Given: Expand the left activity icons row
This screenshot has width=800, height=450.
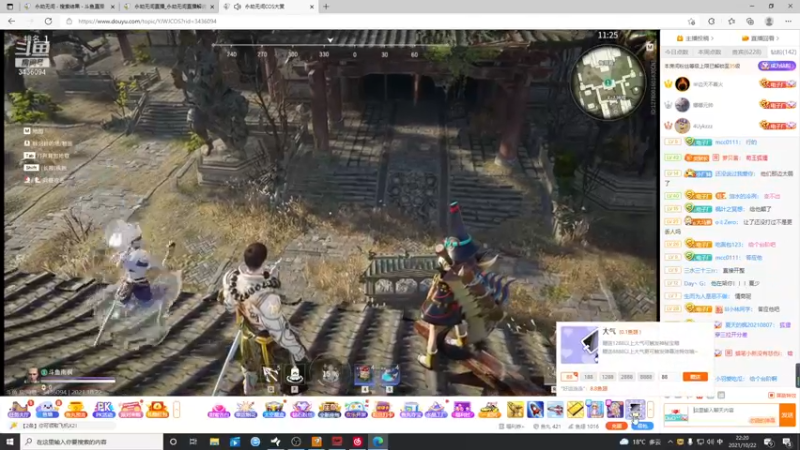Looking at the screenshot, I should click(177, 409).
